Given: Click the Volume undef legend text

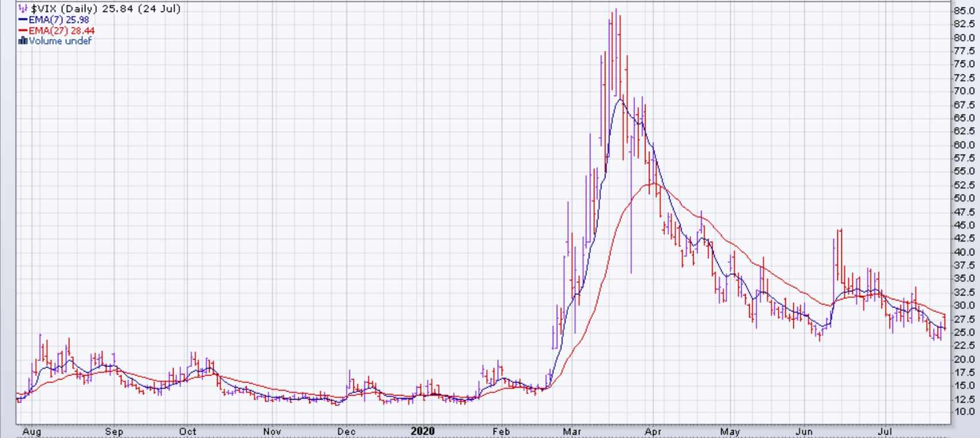Looking at the screenshot, I should pyautogui.click(x=60, y=41).
